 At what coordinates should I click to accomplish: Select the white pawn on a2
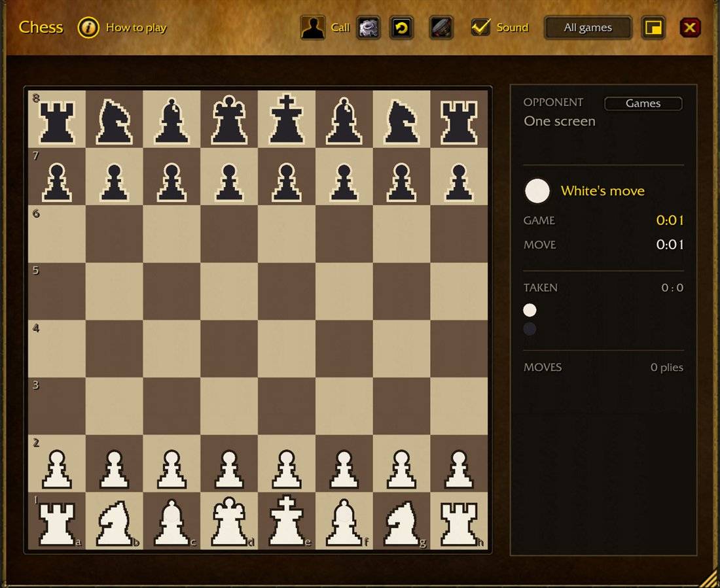pos(57,469)
